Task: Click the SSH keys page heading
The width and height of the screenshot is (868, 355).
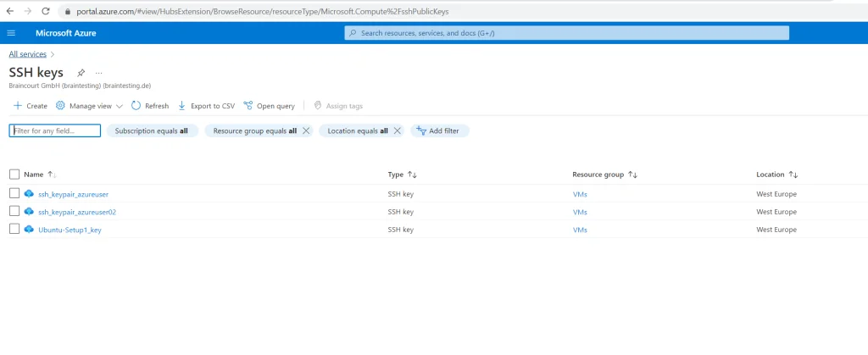Action: tap(36, 72)
